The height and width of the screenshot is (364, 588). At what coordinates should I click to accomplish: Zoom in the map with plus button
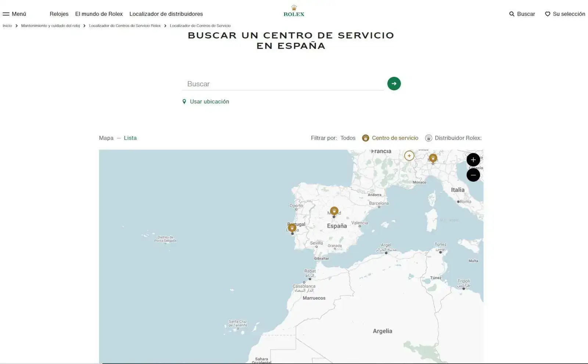point(473,160)
